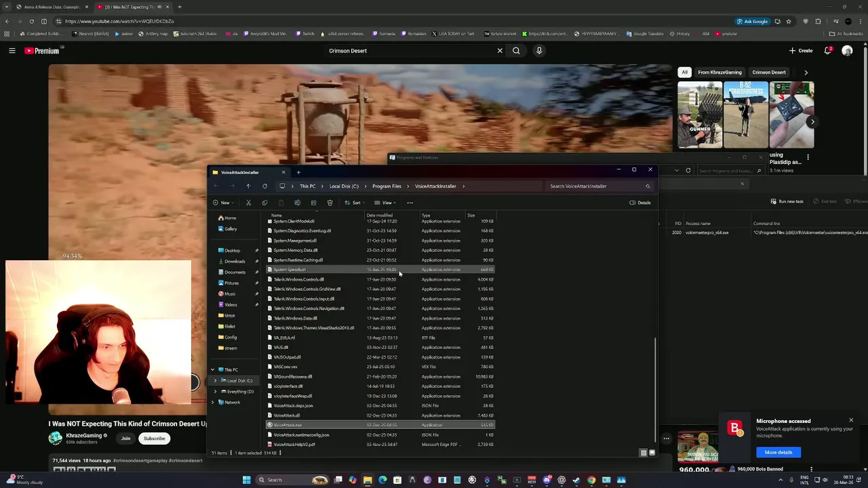Select the From KhrazeGaming chip
The width and height of the screenshot is (868, 488).
[x=719, y=73]
